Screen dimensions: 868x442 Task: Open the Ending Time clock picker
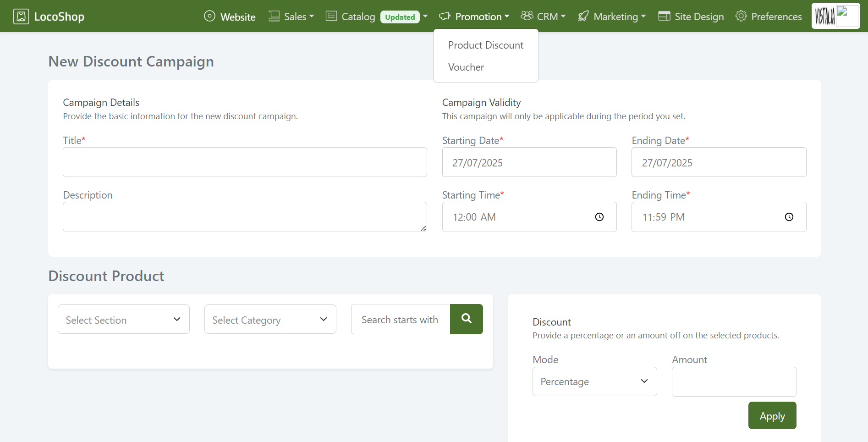(x=789, y=217)
